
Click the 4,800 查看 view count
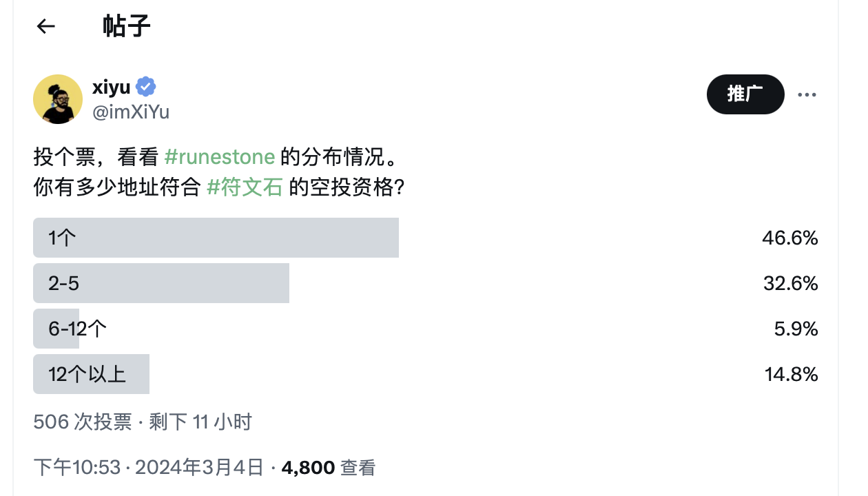pyautogui.click(x=329, y=468)
